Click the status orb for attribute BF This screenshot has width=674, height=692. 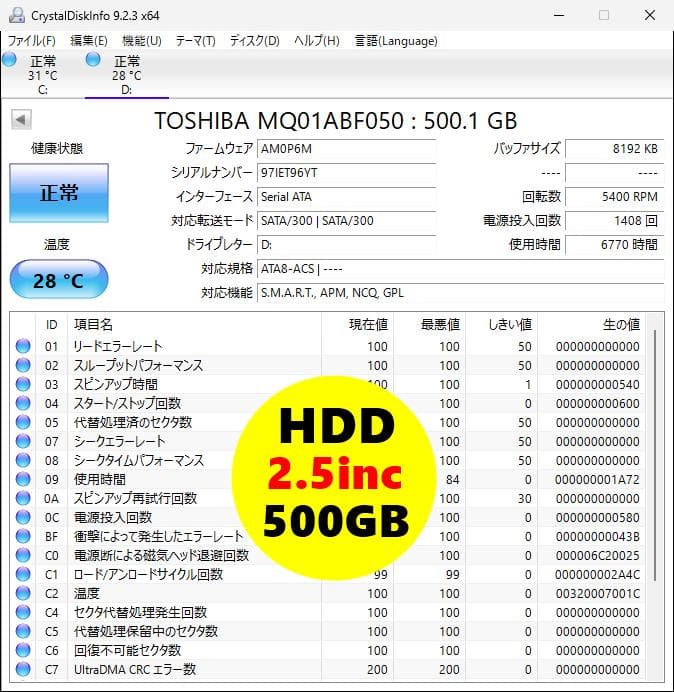pyautogui.click(x=23, y=536)
